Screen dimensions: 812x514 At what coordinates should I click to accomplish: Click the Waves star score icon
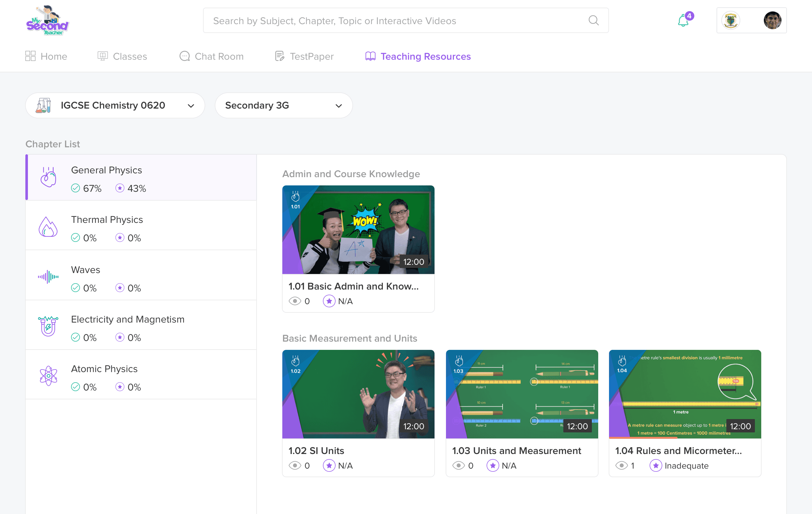pyautogui.click(x=120, y=288)
